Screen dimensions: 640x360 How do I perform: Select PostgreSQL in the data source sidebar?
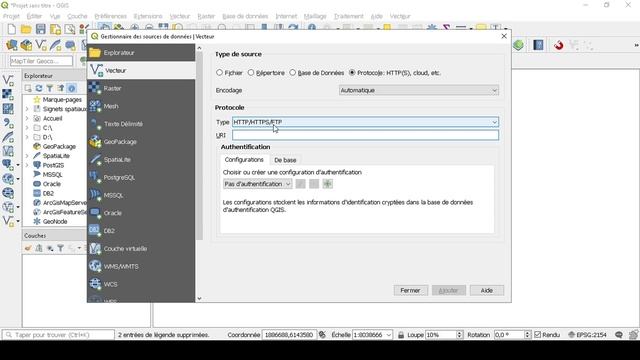[x=141, y=177]
